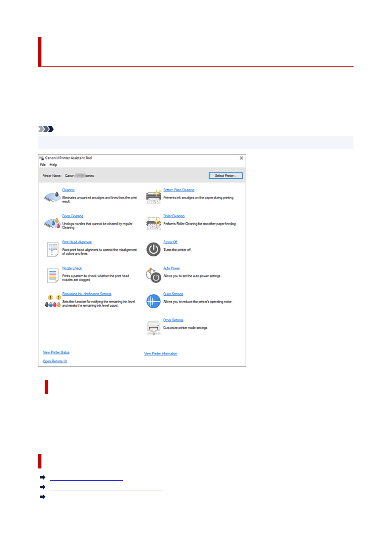
Task: Click the Power Off round power icon
Action: [153, 249]
